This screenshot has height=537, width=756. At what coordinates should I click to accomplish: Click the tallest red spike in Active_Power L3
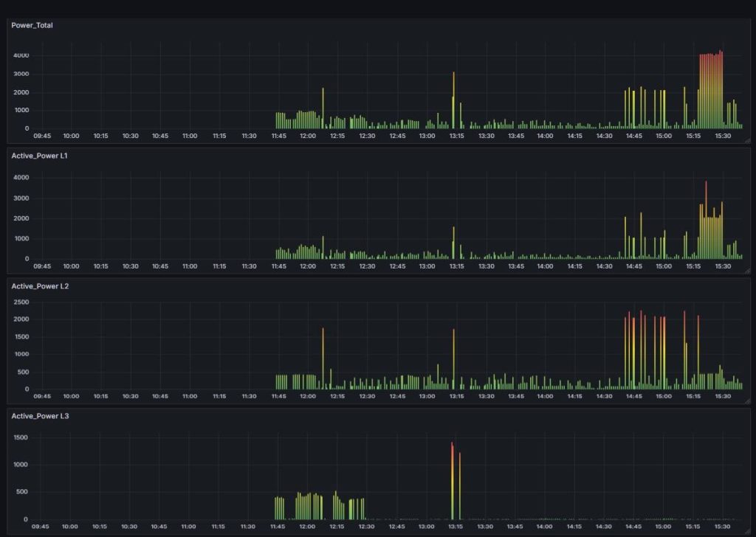pos(452,479)
